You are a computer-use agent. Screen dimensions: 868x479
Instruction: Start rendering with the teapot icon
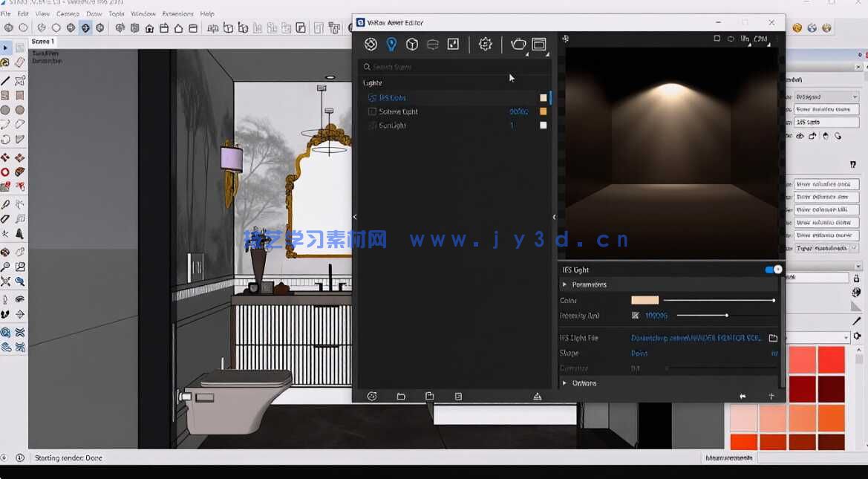(519, 44)
